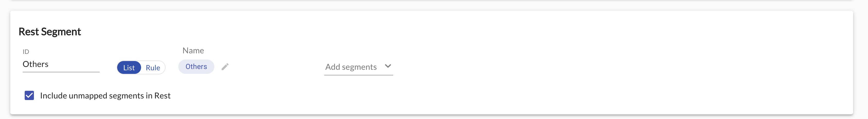The width and height of the screenshot is (868, 119).
Task: Click the List pill in the List/Rule switch
Action: click(x=129, y=67)
